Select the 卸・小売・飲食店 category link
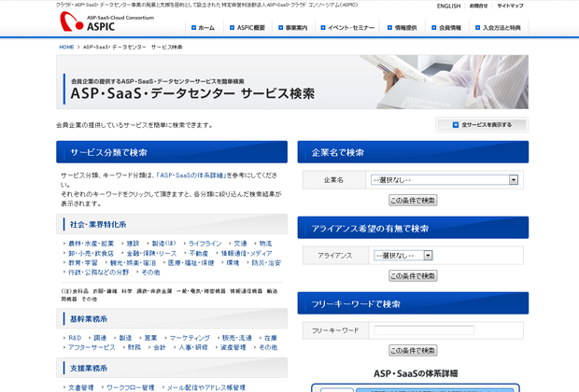 coord(91,253)
